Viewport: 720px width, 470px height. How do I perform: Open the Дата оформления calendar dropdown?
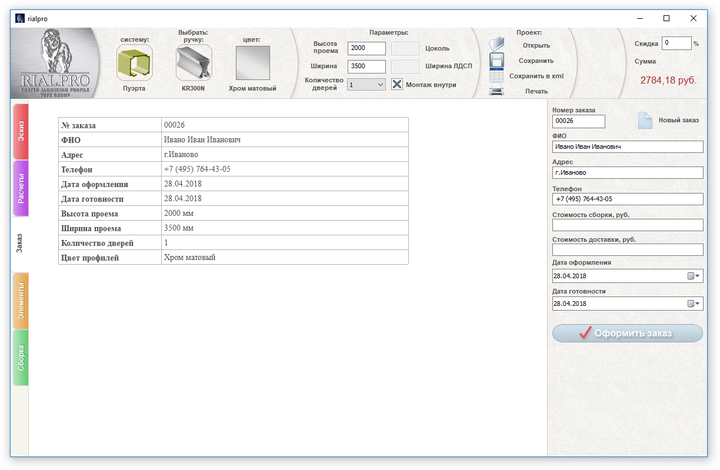coord(693,276)
